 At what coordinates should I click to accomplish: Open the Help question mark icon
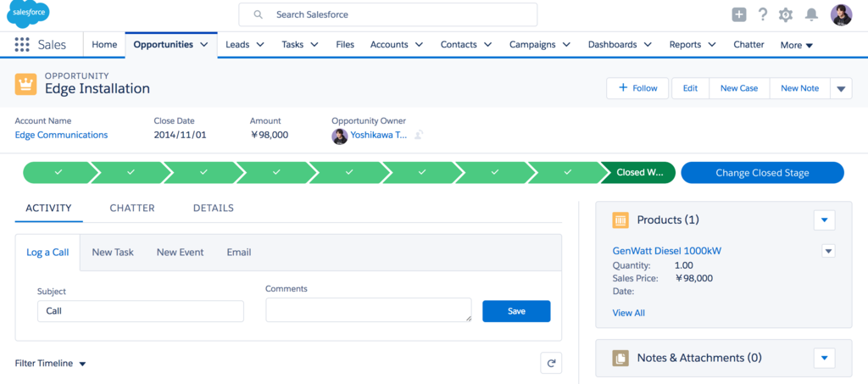click(x=763, y=14)
